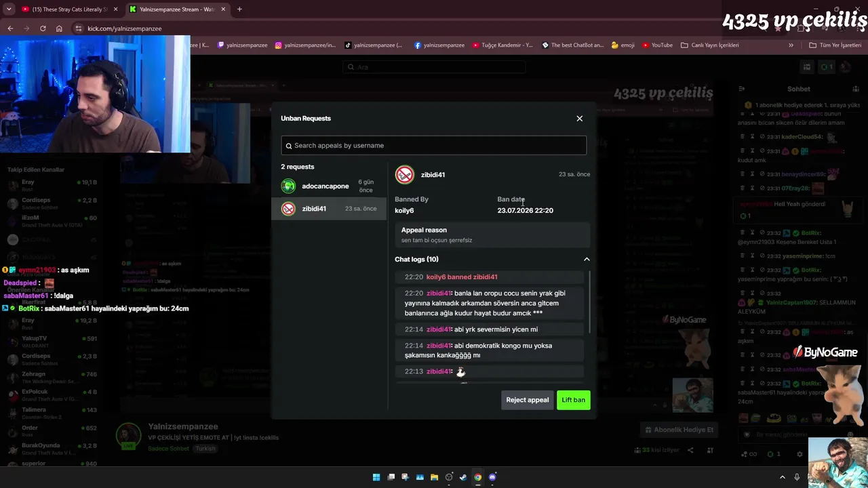The width and height of the screenshot is (868, 488).
Task: Click the appeal reason text 'sen tam bi oçsun şerrefsiz'
Action: click(x=436, y=240)
